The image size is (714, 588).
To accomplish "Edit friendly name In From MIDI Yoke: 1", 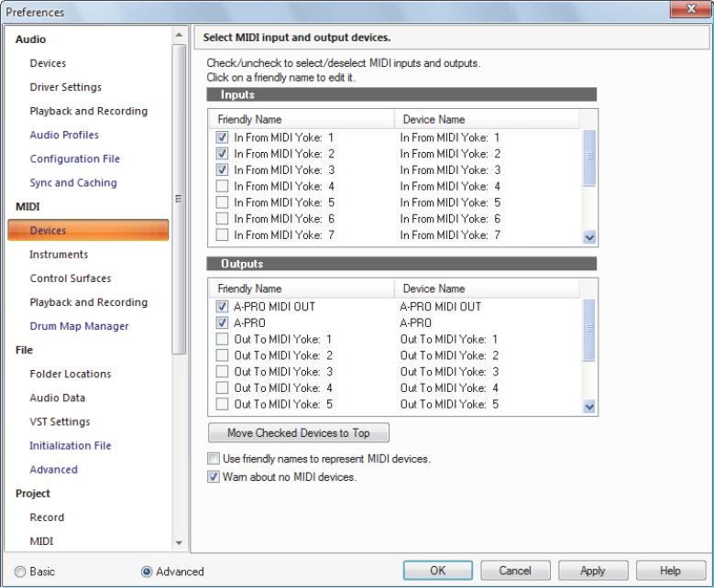I will coord(284,137).
